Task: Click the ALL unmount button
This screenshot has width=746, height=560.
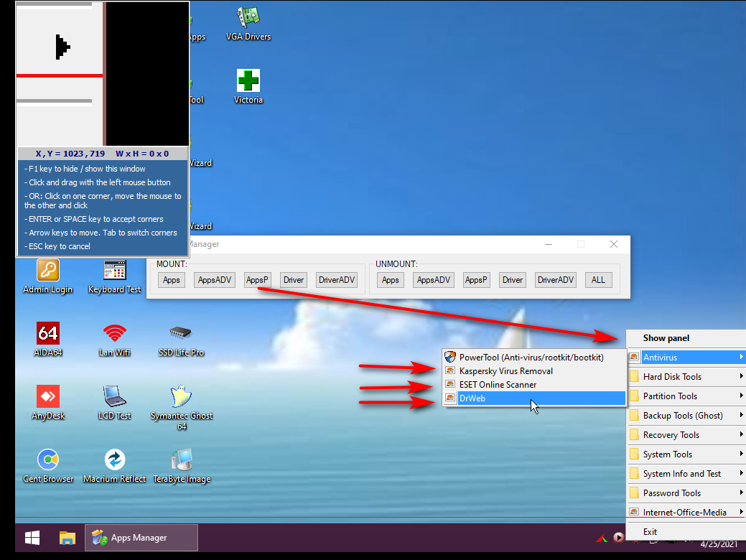Action: pos(599,280)
